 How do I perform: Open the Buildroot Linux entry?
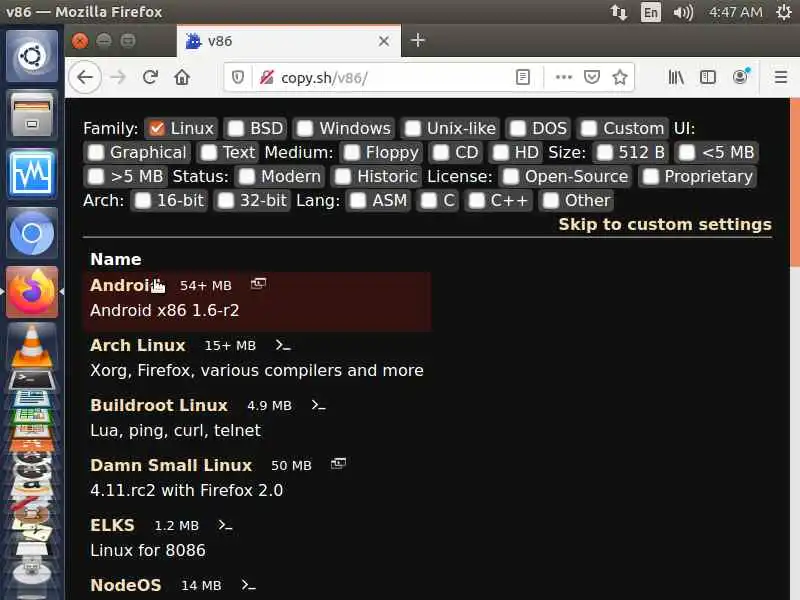tap(257, 417)
